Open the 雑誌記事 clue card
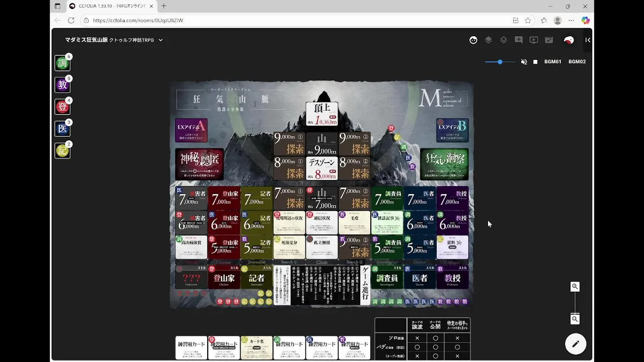 click(x=387, y=223)
